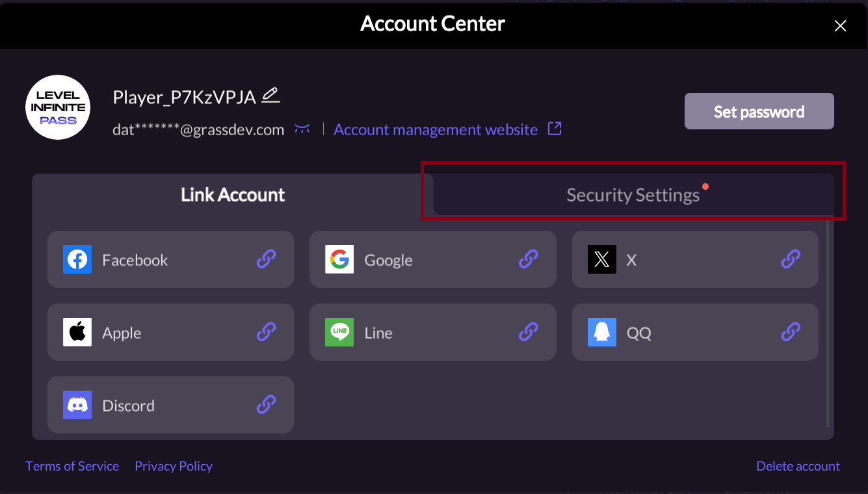This screenshot has height=494, width=868.
Task: Click the link icon next to Apple
Action: click(265, 332)
